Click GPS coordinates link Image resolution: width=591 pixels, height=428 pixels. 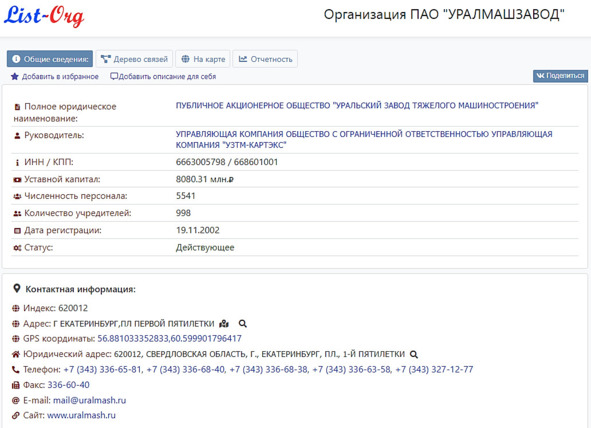(169, 338)
